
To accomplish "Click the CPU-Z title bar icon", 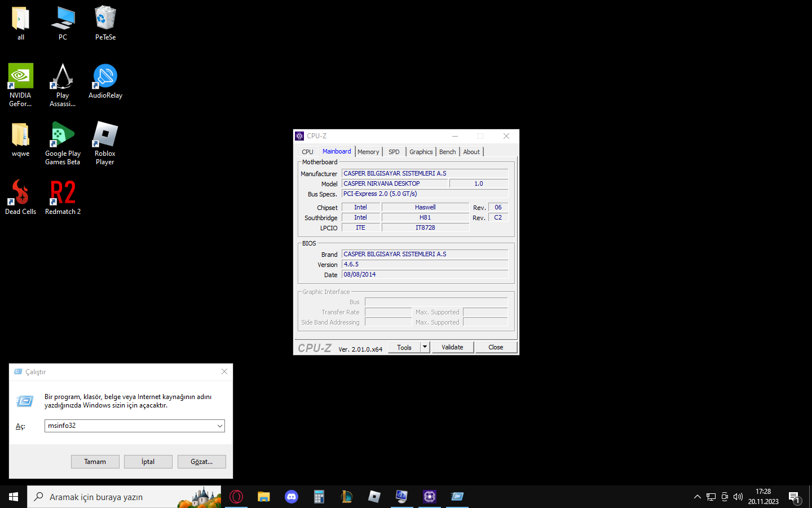I will (299, 136).
